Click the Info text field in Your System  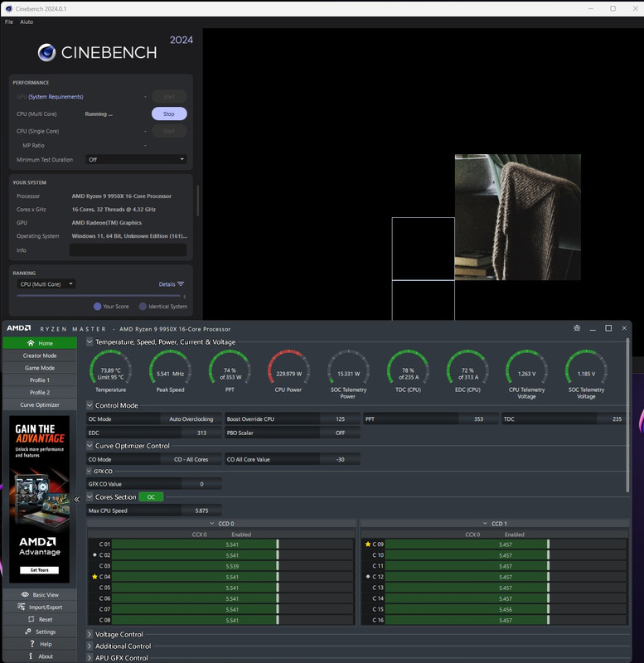point(128,250)
